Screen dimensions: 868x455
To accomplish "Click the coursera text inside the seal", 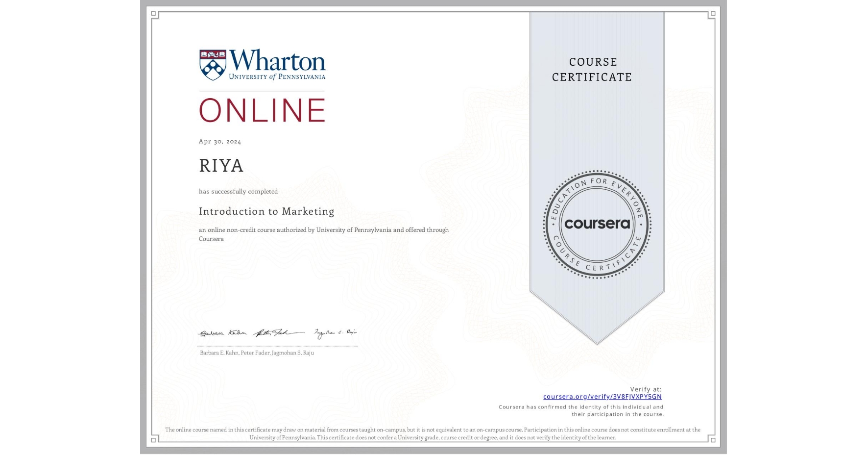I will tap(597, 225).
